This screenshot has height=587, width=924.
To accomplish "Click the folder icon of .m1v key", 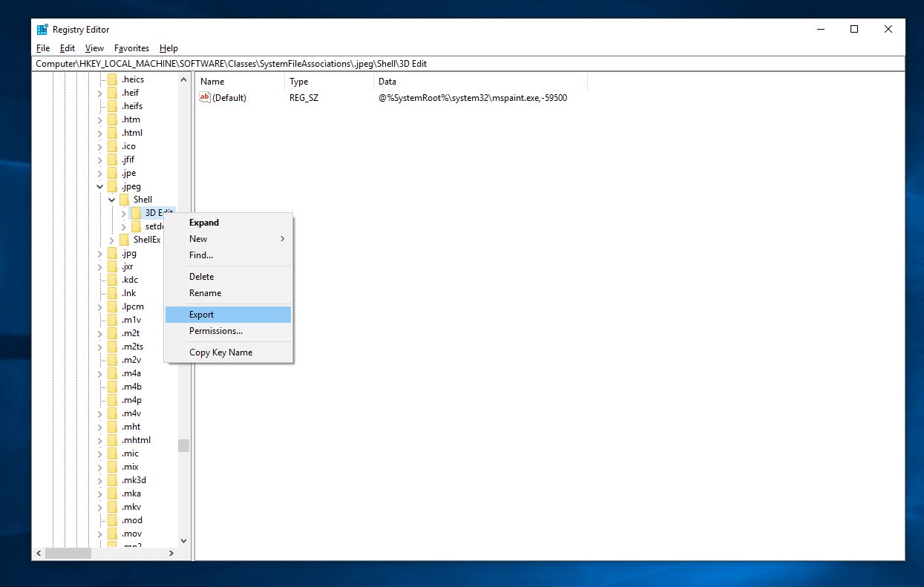I will (x=112, y=320).
